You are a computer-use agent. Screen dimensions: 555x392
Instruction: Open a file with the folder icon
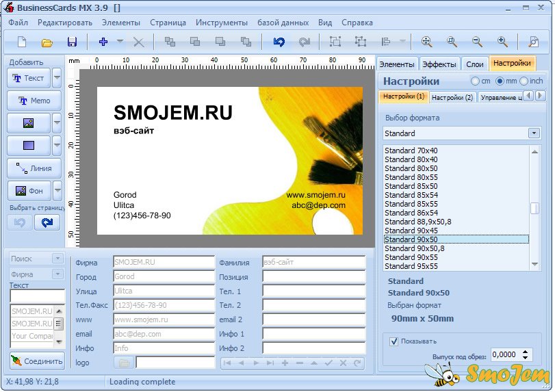pos(47,43)
